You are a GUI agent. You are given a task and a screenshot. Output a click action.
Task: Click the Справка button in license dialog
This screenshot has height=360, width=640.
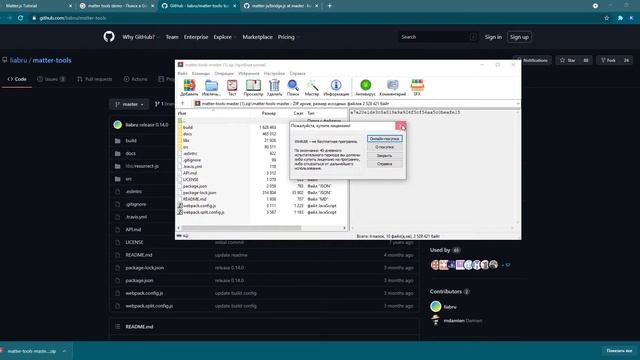(x=384, y=164)
